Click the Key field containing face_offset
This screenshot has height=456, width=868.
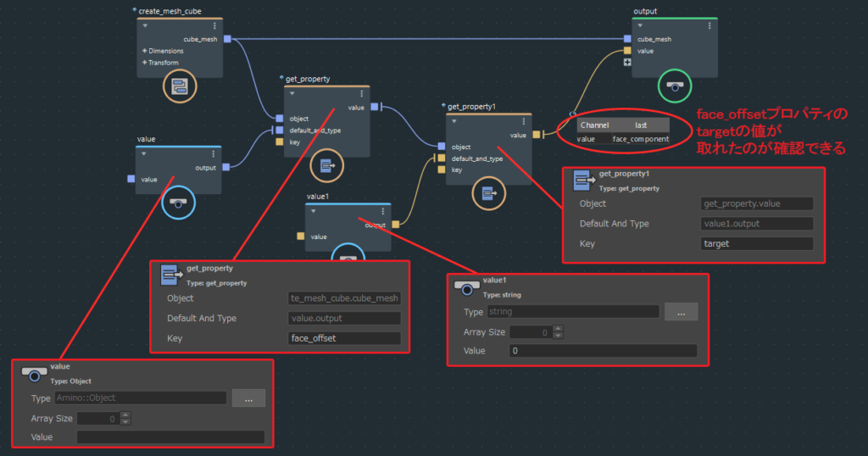344,338
